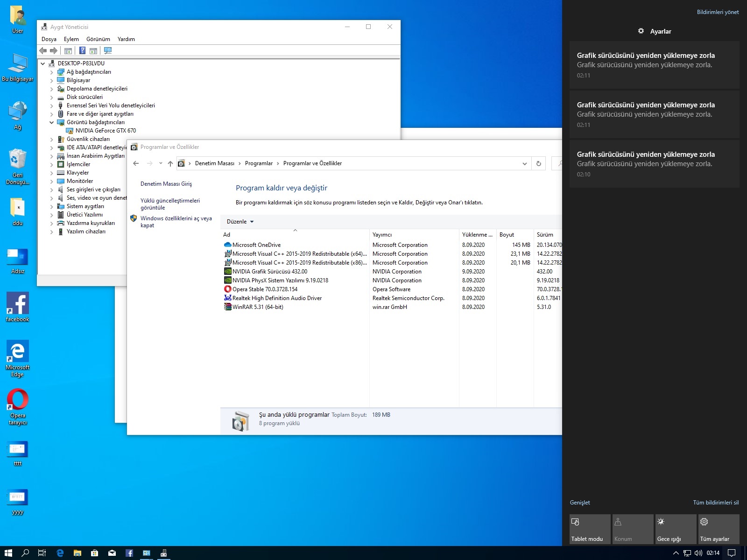Image resolution: width=747 pixels, height=560 pixels.
Task: Click the scan for hardware changes monitor icon
Action: click(x=108, y=50)
